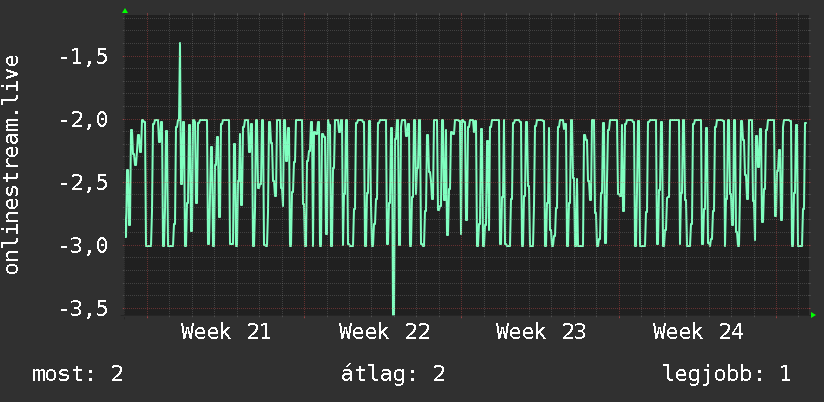The image size is (824, 402).
Task: Click the downward spike bottom near Week 22
Action: [x=394, y=313]
